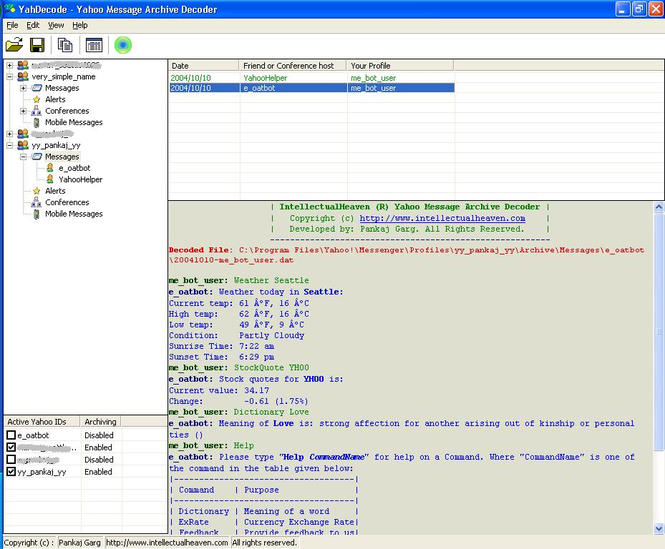The image size is (665, 549).
Task: Open the Help menu
Action: click(x=80, y=25)
